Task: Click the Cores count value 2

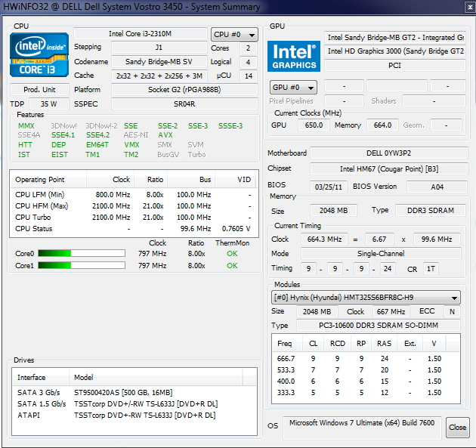Action: 249,48
